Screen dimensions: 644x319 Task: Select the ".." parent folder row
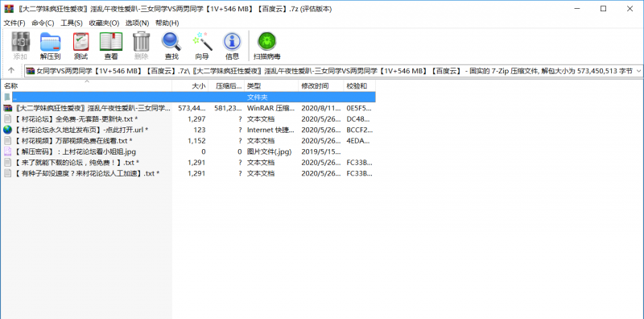(188, 97)
